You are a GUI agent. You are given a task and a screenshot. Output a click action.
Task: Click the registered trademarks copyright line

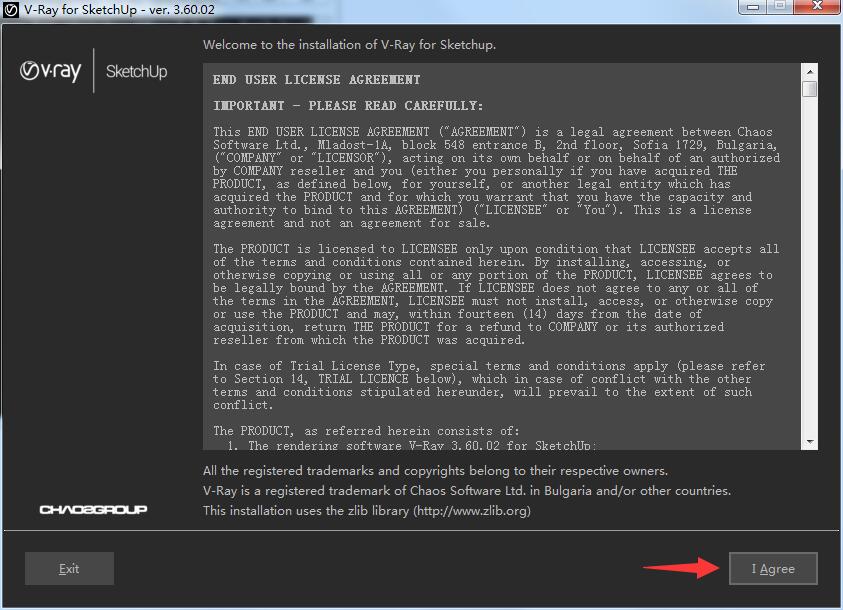(435, 471)
